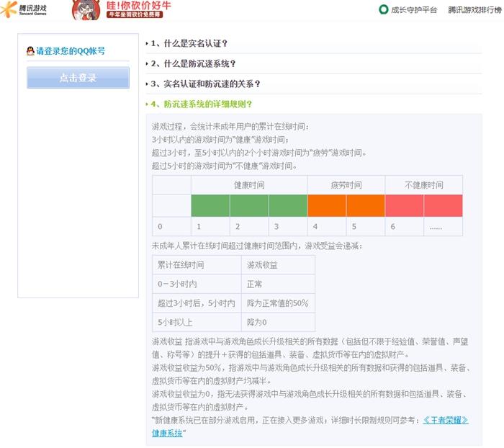
Task: Click 请登录您的QQ帐号 login text
Action: 71,51
